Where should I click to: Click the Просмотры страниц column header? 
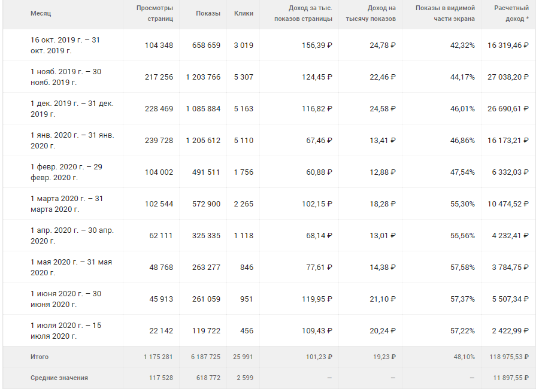click(x=155, y=13)
